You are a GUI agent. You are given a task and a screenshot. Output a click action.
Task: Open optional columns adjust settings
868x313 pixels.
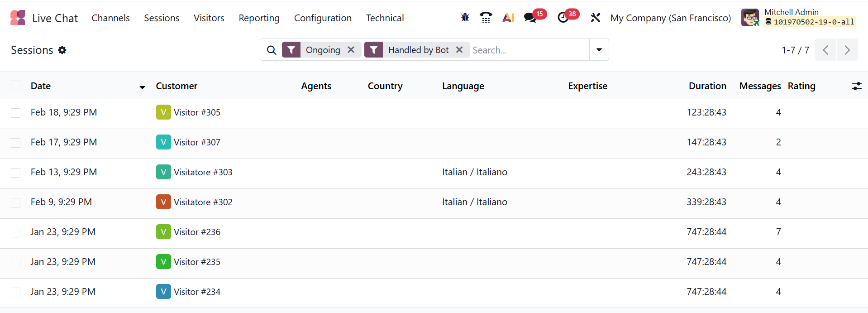(857, 86)
